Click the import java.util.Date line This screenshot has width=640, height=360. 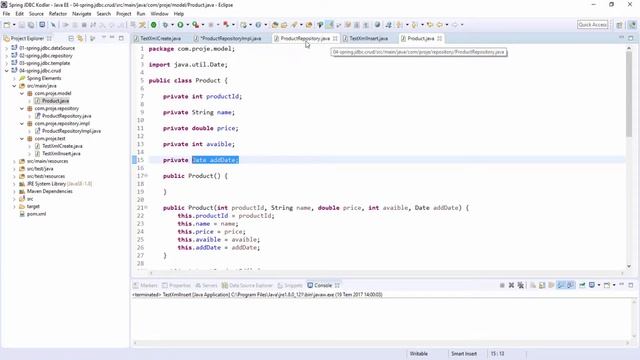click(188, 64)
